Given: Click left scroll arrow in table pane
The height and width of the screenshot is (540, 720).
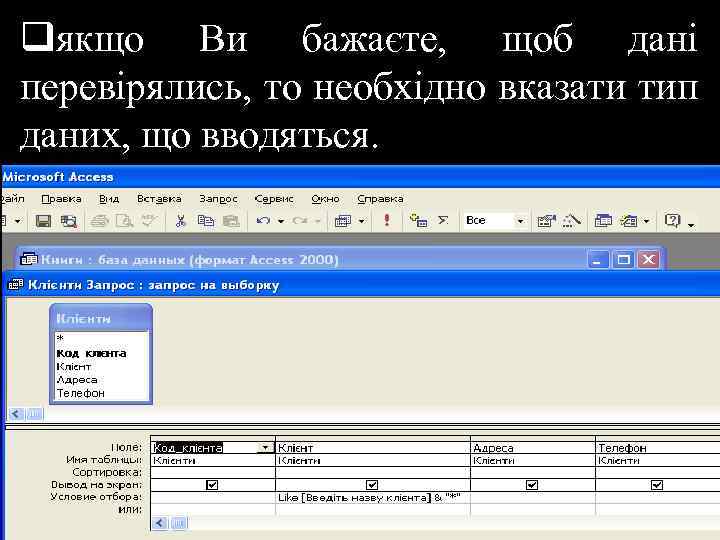Looking at the screenshot, I should [16, 414].
